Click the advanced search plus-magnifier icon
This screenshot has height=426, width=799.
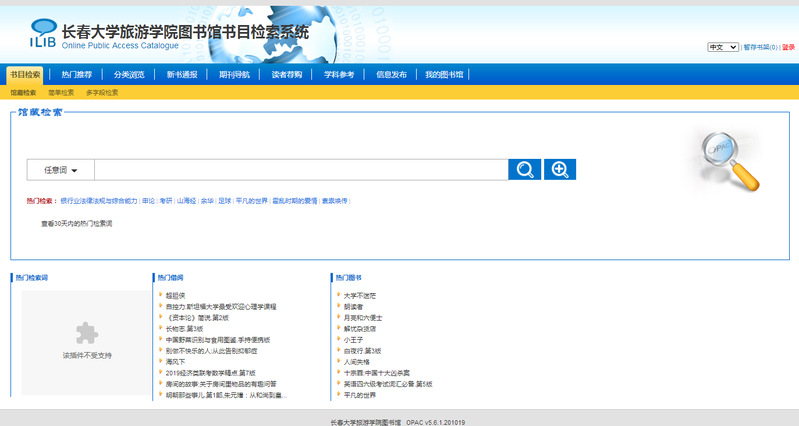coord(559,170)
